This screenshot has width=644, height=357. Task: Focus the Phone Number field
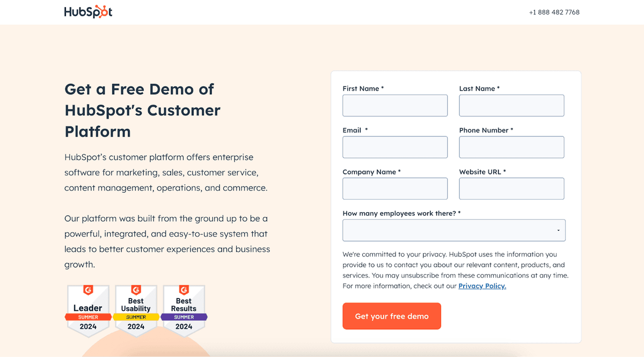coord(511,147)
